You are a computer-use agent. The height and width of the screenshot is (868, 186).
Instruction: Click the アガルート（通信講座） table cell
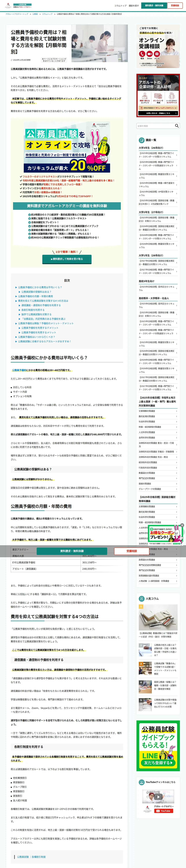(46, 569)
